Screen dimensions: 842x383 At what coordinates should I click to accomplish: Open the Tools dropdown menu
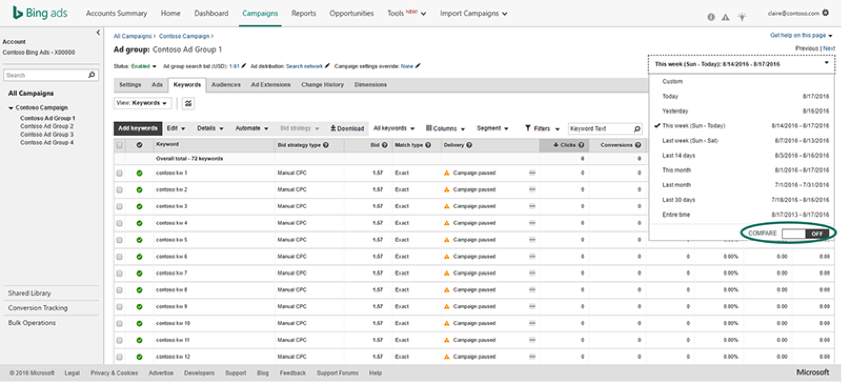tap(407, 13)
